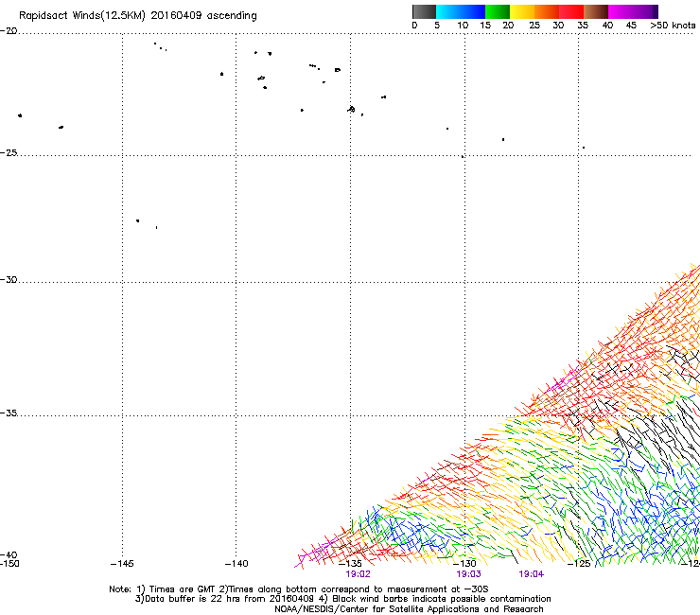Click the yellow 20-25 knots color segment

tap(522, 11)
